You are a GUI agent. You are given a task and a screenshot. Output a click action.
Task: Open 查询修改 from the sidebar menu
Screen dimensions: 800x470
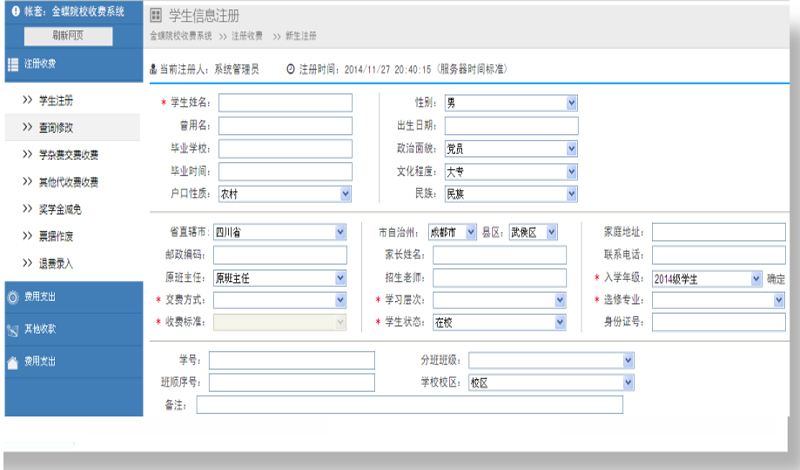tap(56, 128)
